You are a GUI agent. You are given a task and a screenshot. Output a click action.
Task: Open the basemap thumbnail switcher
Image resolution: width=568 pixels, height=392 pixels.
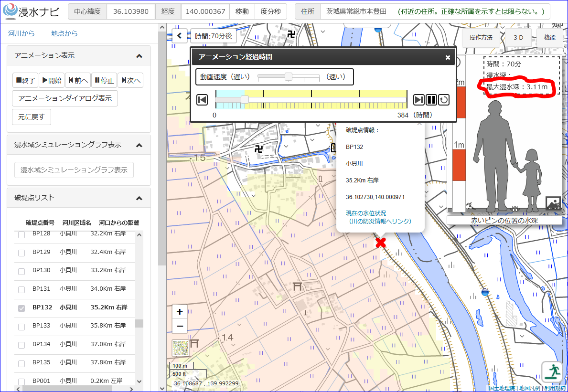pos(181,348)
